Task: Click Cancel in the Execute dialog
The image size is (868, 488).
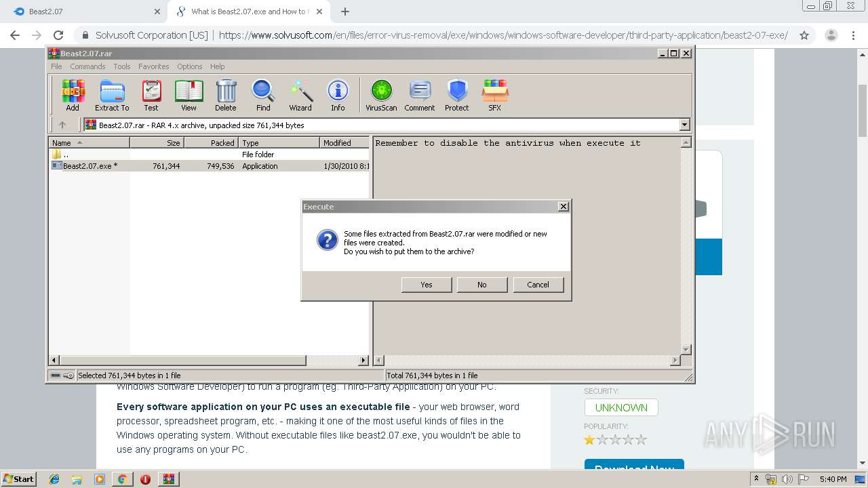Action: (x=538, y=285)
